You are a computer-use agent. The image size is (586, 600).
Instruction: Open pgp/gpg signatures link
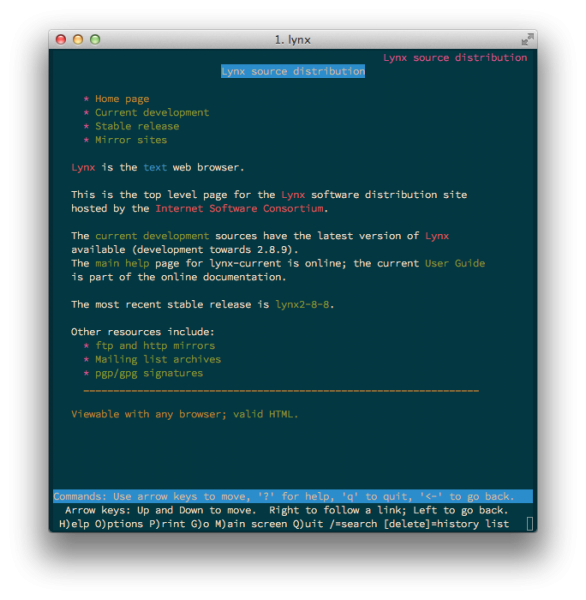point(149,373)
